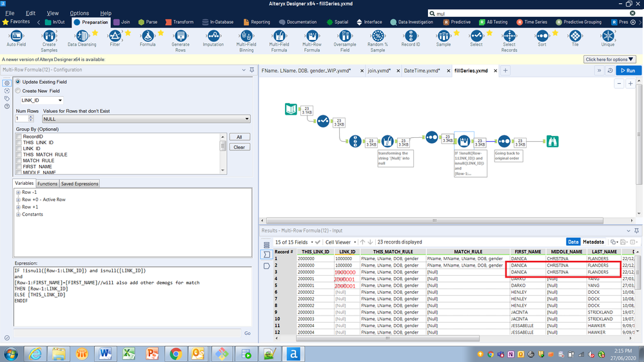Viewport: 644px width, 362px height.
Task: Click the All button for Group By
Action: click(239, 137)
